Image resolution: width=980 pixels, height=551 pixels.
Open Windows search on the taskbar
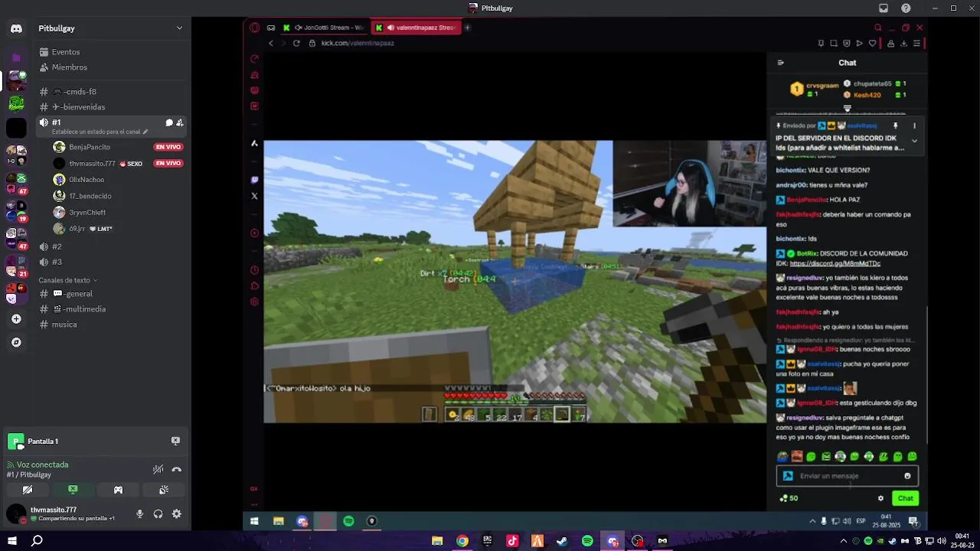(37, 541)
